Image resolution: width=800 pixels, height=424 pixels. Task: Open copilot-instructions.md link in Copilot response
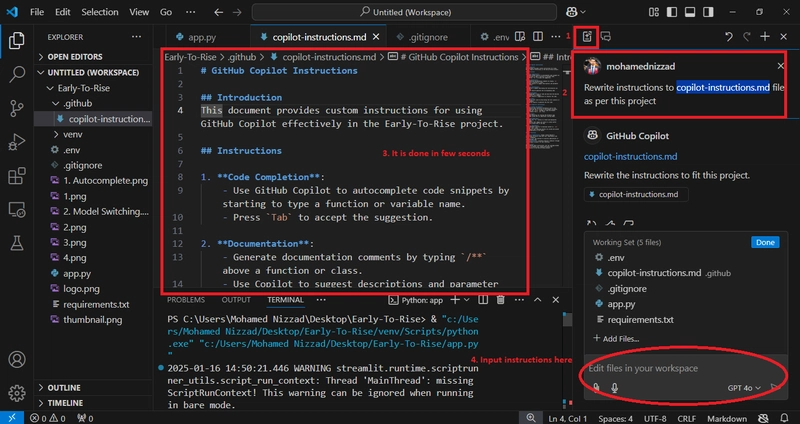(x=631, y=157)
